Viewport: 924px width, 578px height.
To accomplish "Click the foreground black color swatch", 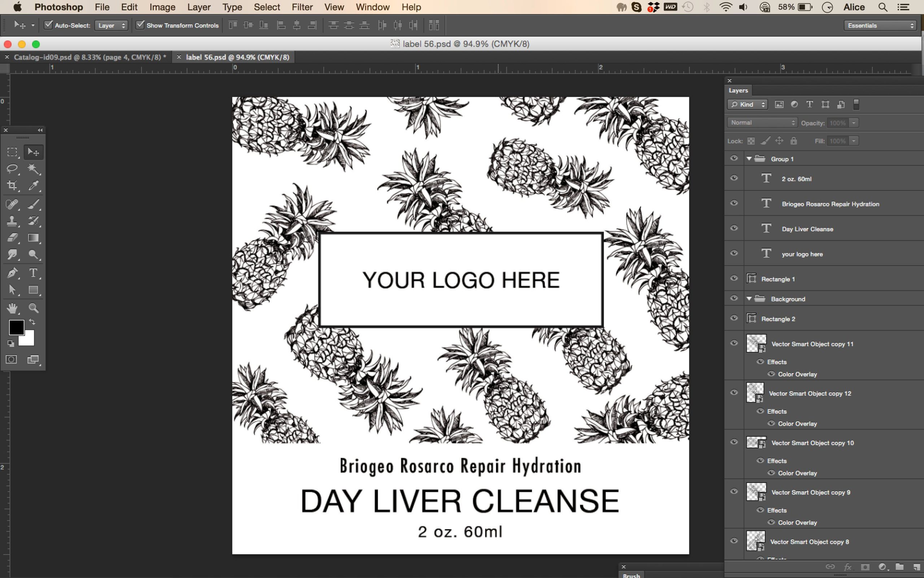I will [x=16, y=327].
